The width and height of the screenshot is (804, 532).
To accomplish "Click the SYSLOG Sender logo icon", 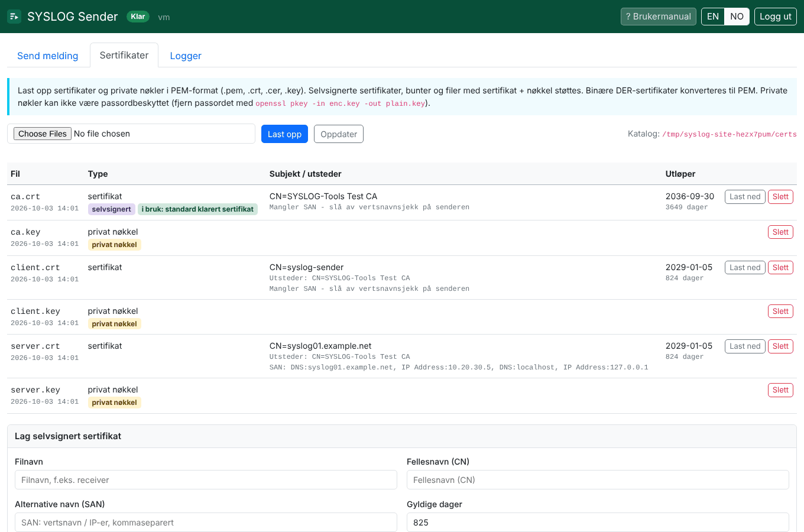I will coord(14,17).
